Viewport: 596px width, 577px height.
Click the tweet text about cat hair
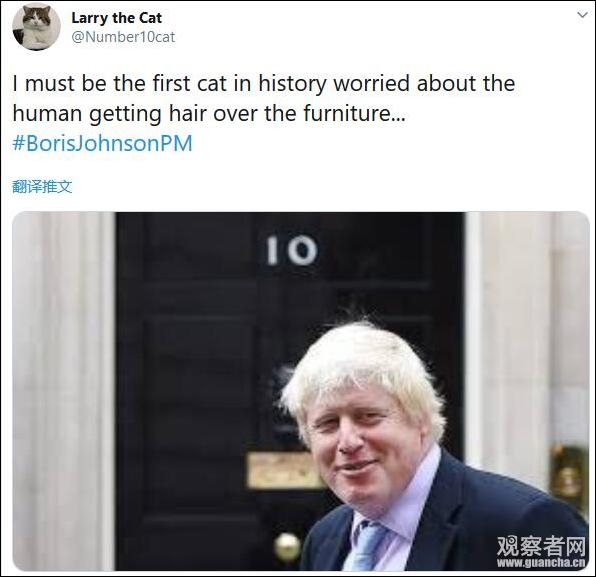click(264, 98)
